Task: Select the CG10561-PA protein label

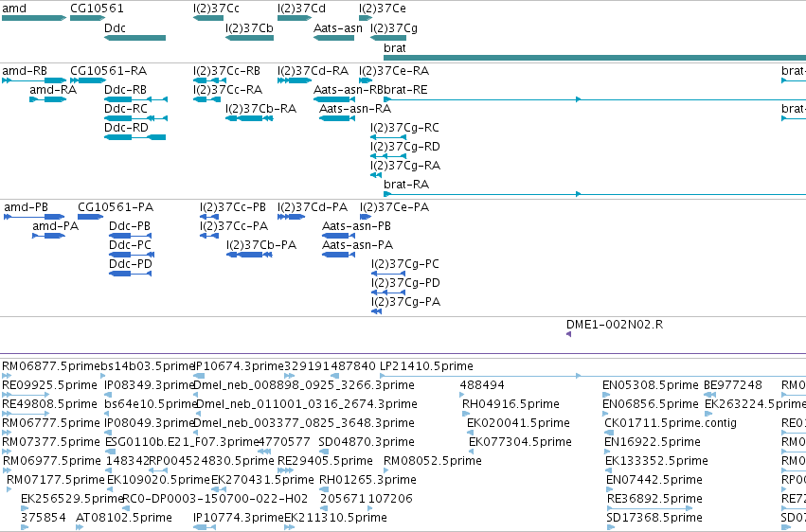Action: click(116, 207)
